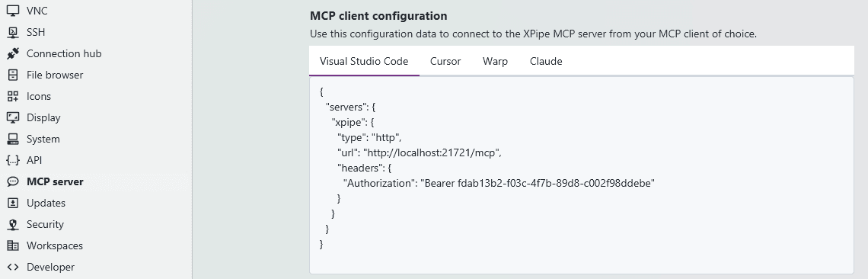Click the configuration description sentence
The width and height of the screenshot is (868, 279).
tap(533, 34)
